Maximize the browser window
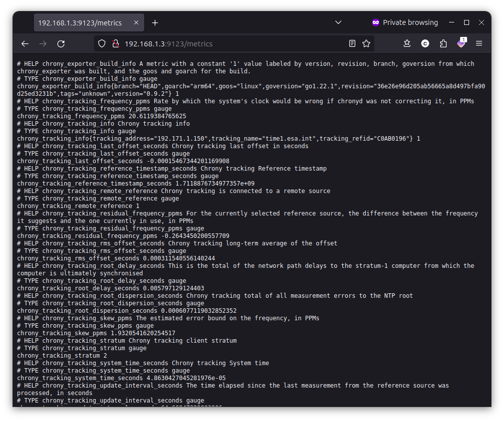The width and height of the screenshot is (504, 421). (x=467, y=22)
